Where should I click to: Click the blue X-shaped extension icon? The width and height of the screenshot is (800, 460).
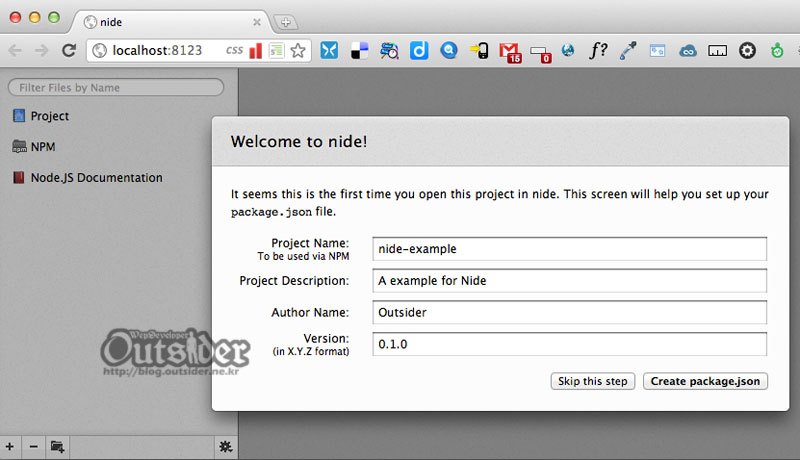(329, 50)
